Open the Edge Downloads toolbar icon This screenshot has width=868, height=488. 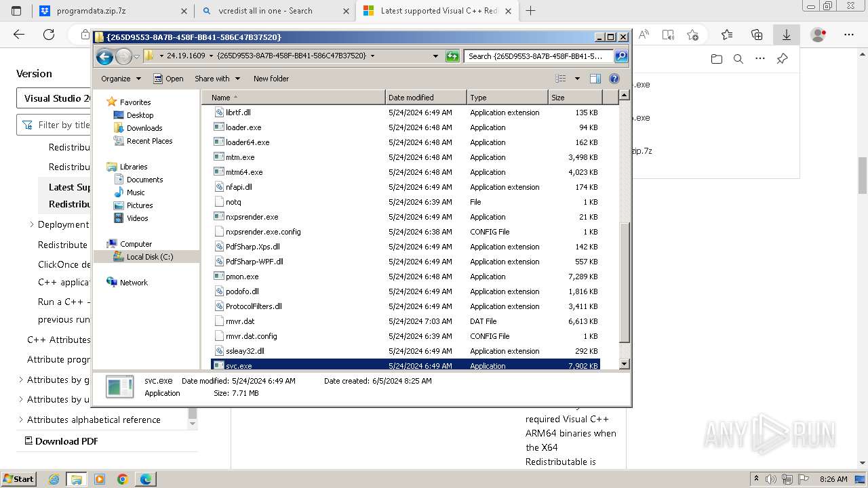click(787, 35)
